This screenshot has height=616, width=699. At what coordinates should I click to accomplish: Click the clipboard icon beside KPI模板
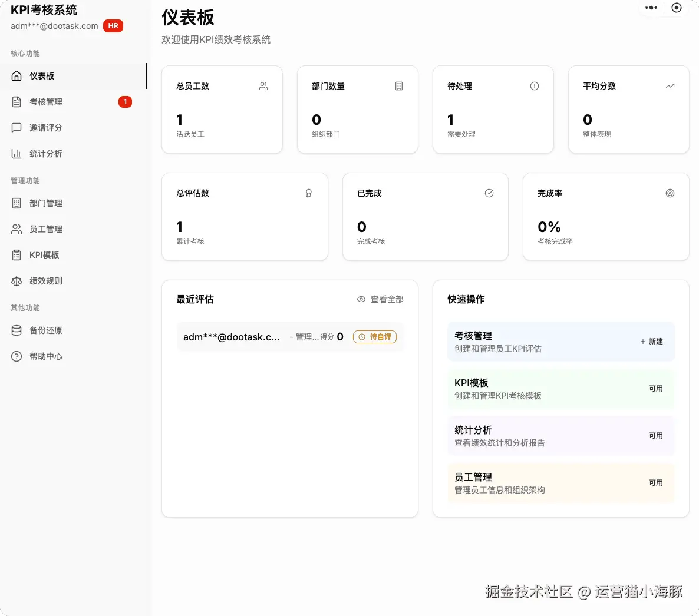click(17, 255)
